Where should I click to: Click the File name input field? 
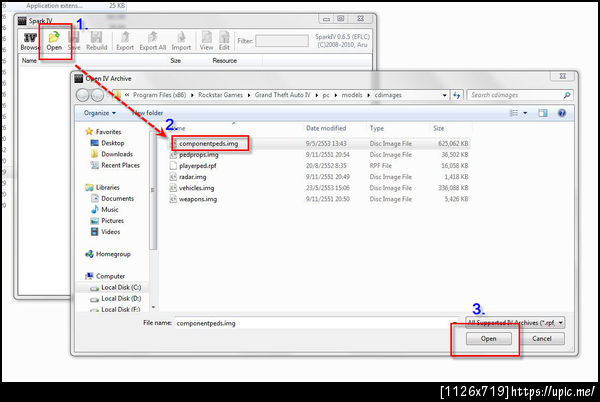click(x=316, y=323)
